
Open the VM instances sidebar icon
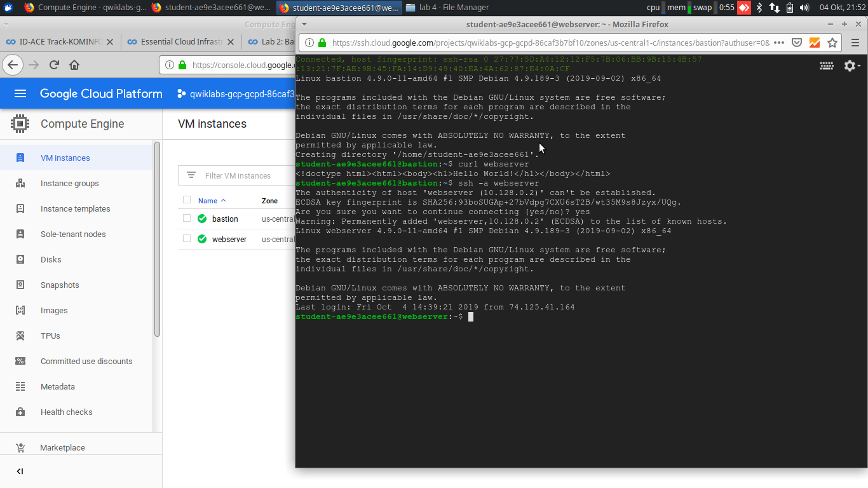pos(20,158)
